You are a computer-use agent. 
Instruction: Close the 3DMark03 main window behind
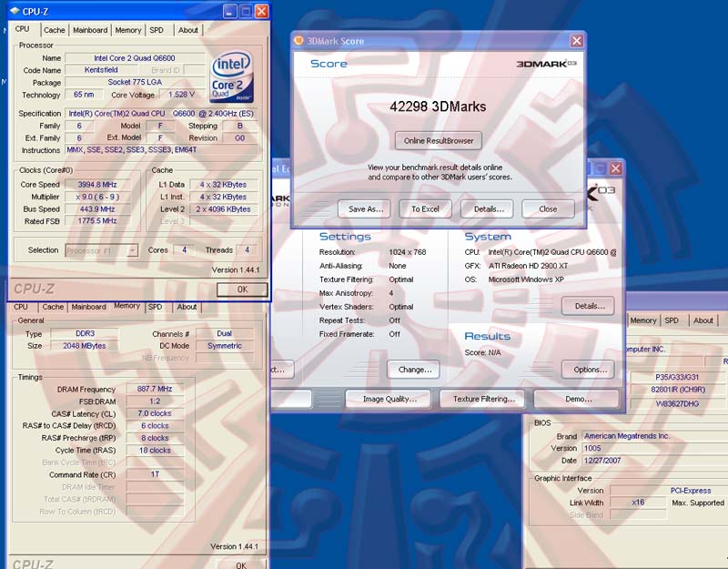pos(616,168)
